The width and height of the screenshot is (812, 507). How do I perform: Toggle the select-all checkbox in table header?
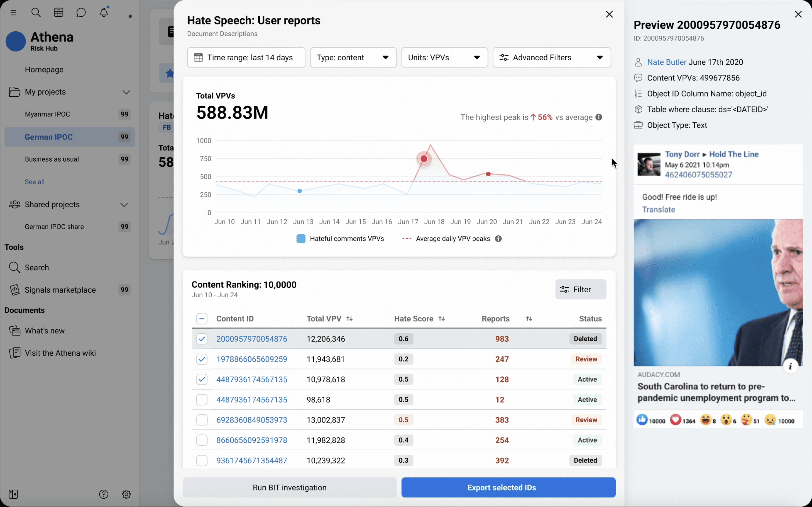(x=202, y=319)
